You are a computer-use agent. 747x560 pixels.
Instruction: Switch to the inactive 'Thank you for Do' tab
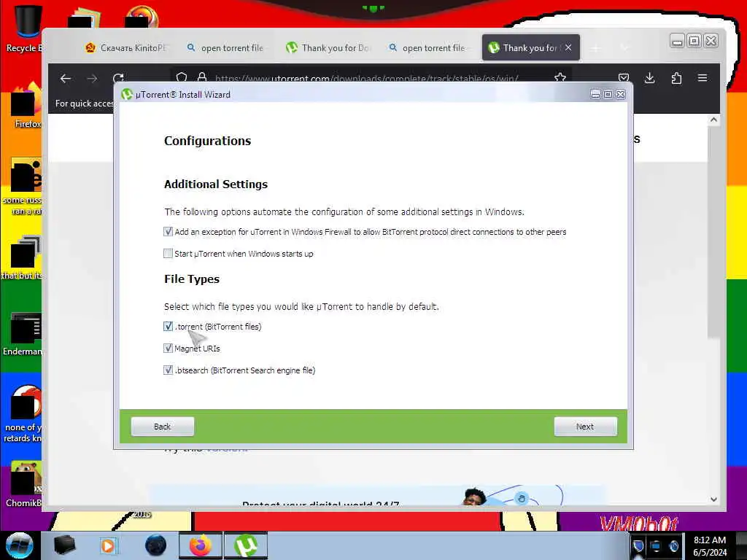(x=328, y=47)
